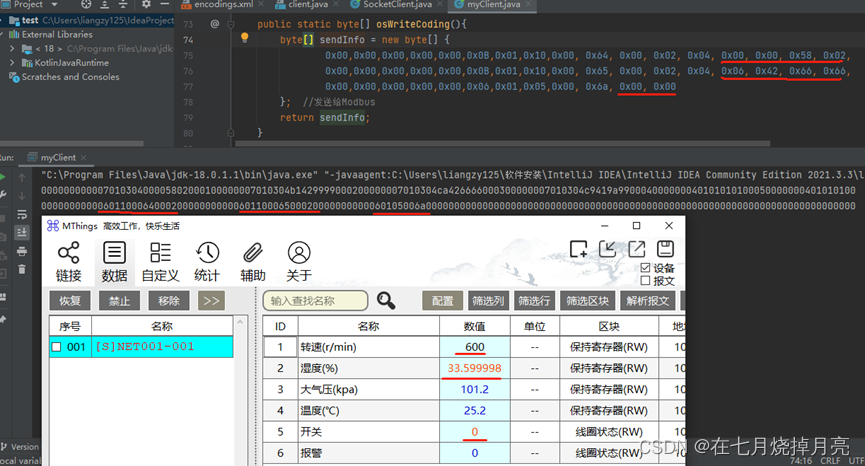This screenshot has width=865, height=466.
Task: Click the magnifier search icon
Action: pyautogui.click(x=386, y=300)
